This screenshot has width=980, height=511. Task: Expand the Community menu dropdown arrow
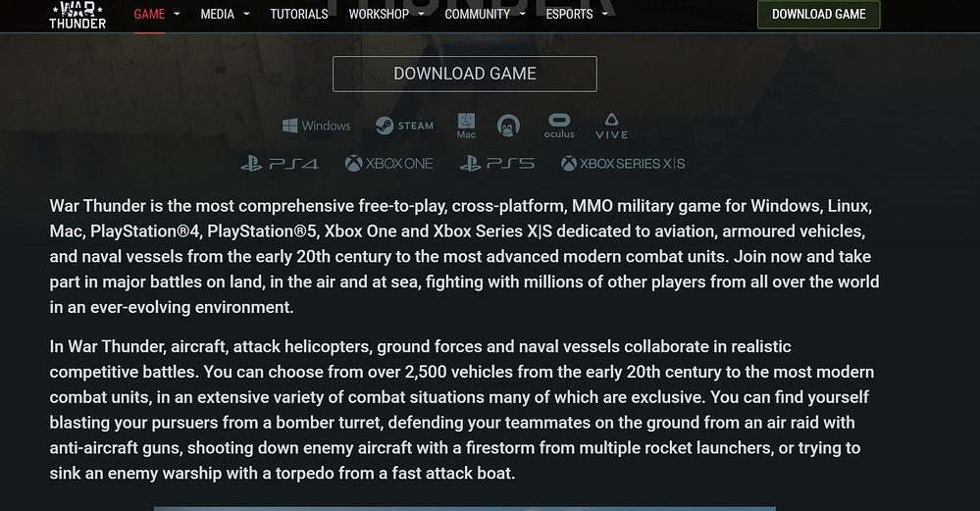523,14
